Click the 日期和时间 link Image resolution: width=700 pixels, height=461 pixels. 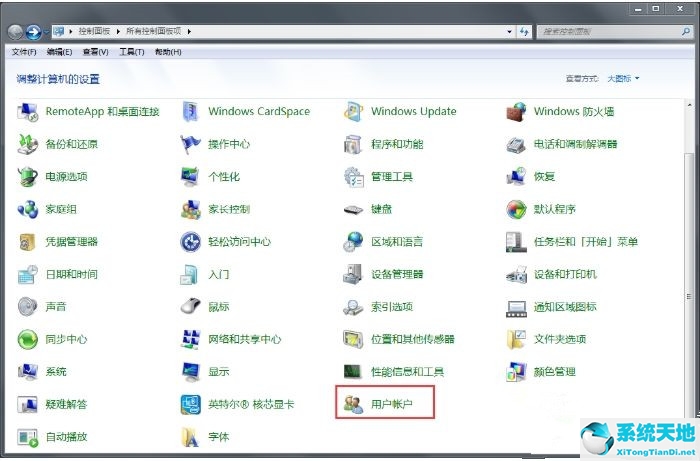[71, 274]
